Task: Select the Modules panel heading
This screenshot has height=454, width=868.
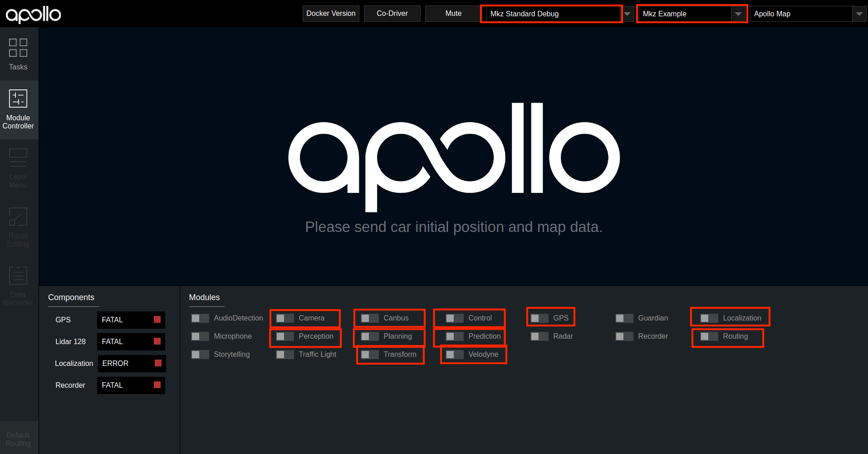Action: tap(204, 297)
